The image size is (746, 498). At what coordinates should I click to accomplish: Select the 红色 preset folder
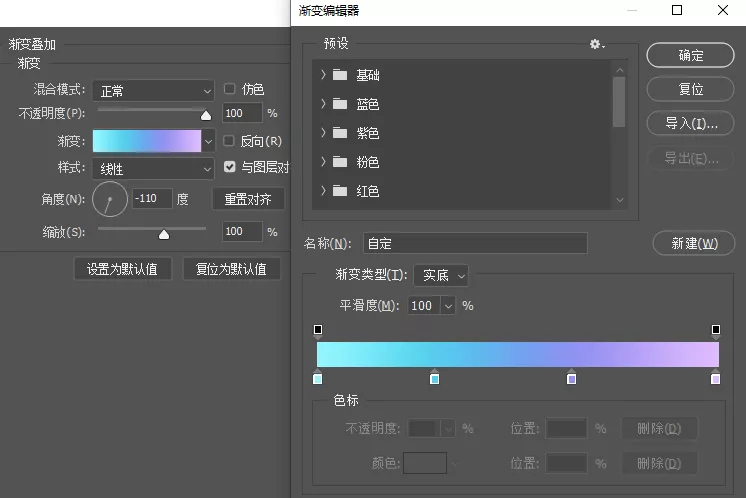coord(367,191)
